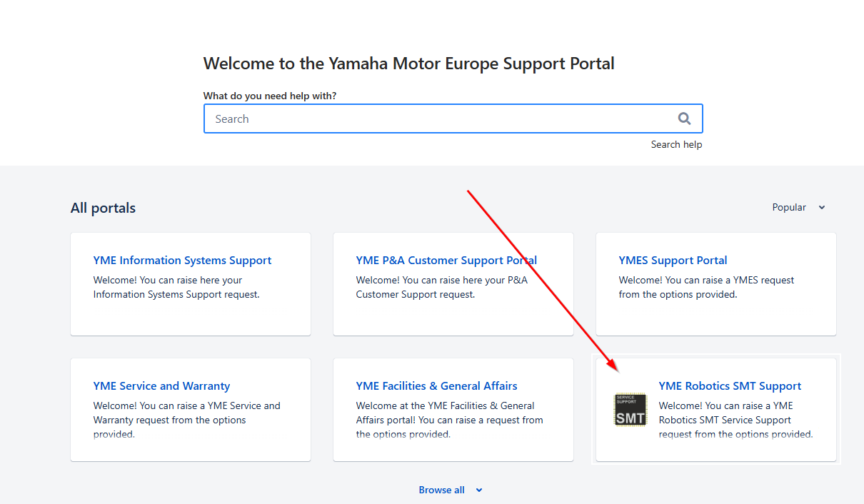
Task: Open YME P&A Customer Support Portal
Action: click(446, 261)
